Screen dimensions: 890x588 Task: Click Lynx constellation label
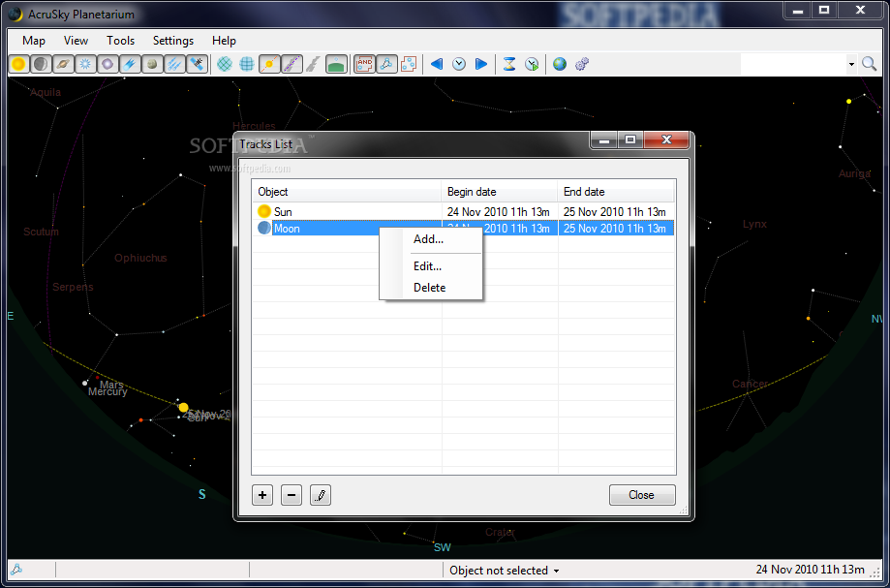coord(755,224)
